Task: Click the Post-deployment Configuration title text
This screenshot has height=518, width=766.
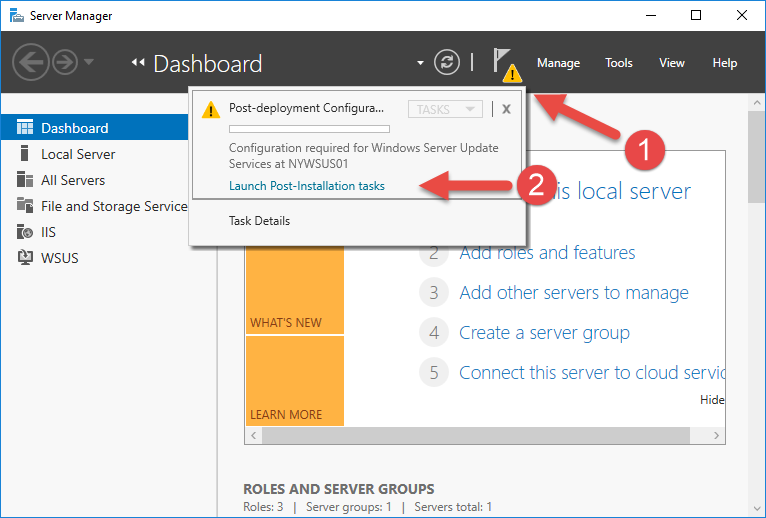Action: pyautogui.click(x=306, y=108)
